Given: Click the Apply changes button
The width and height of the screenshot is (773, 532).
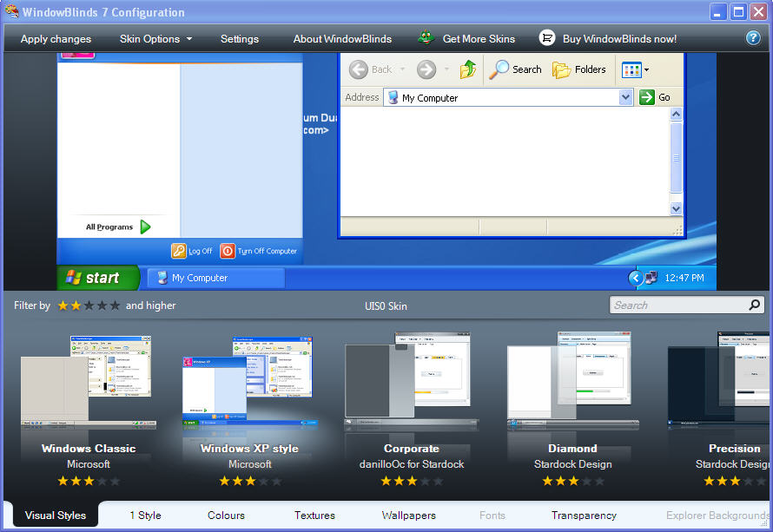Looking at the screenshot, I should point(56,37).
